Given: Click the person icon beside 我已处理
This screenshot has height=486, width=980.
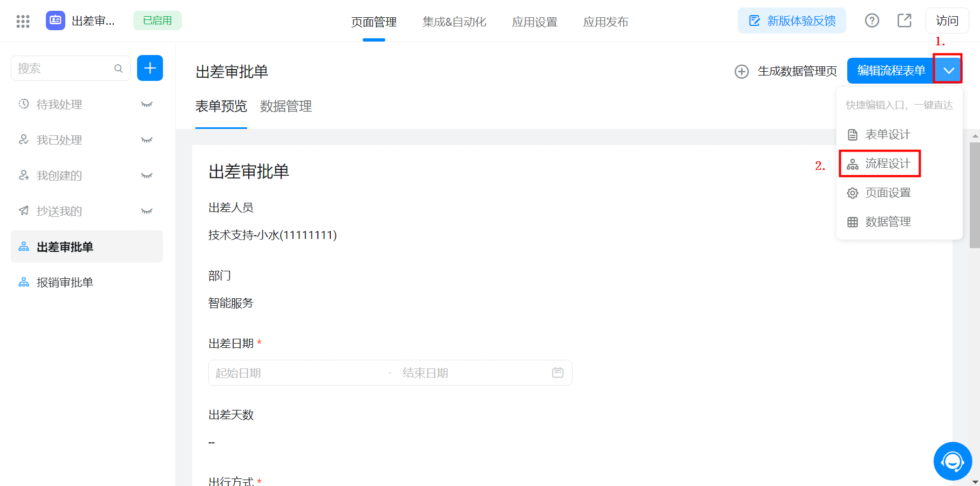Looking at the screenshot, I should click(x=24, y=139).
